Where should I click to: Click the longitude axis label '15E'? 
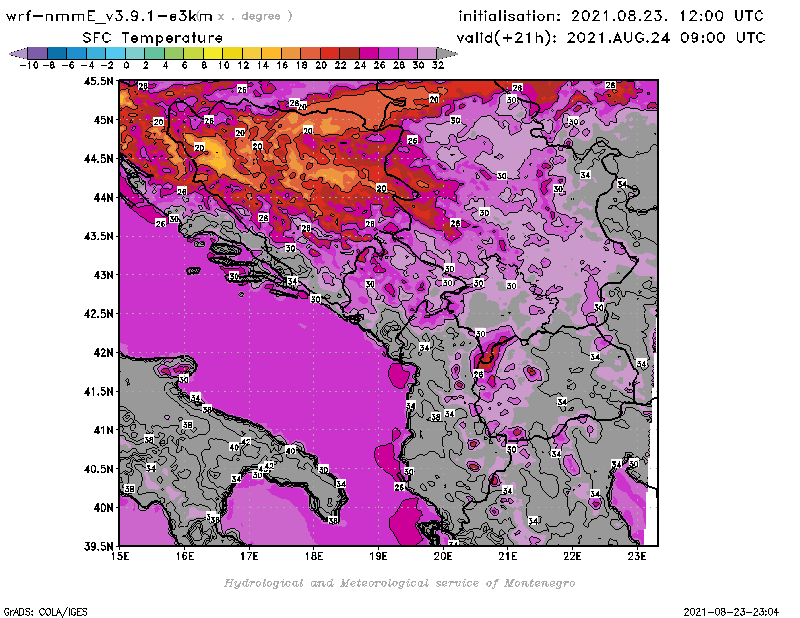pyautogui.click(x=120, y=556)
